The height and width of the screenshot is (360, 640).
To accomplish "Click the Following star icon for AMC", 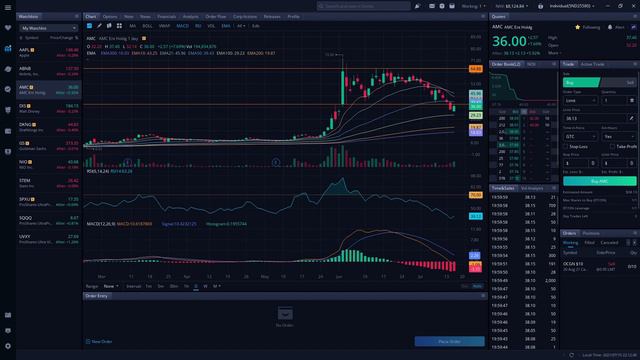I will point(578,27).
